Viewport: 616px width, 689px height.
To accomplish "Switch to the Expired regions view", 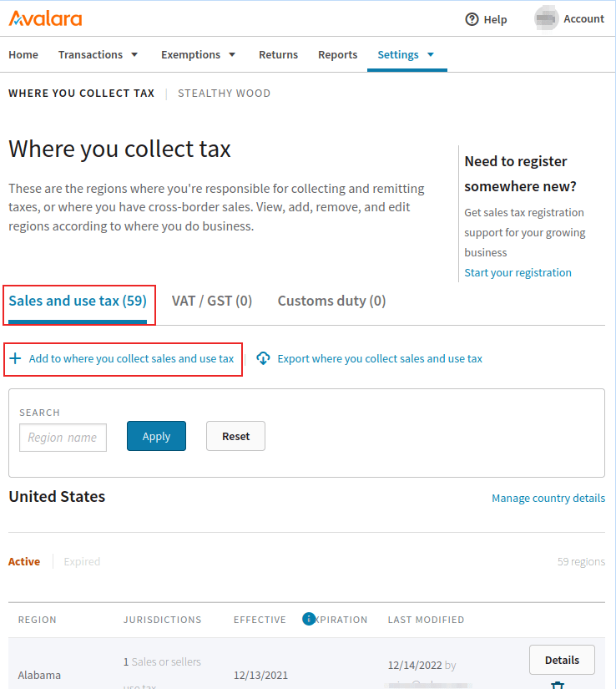I will pos(82,561).
